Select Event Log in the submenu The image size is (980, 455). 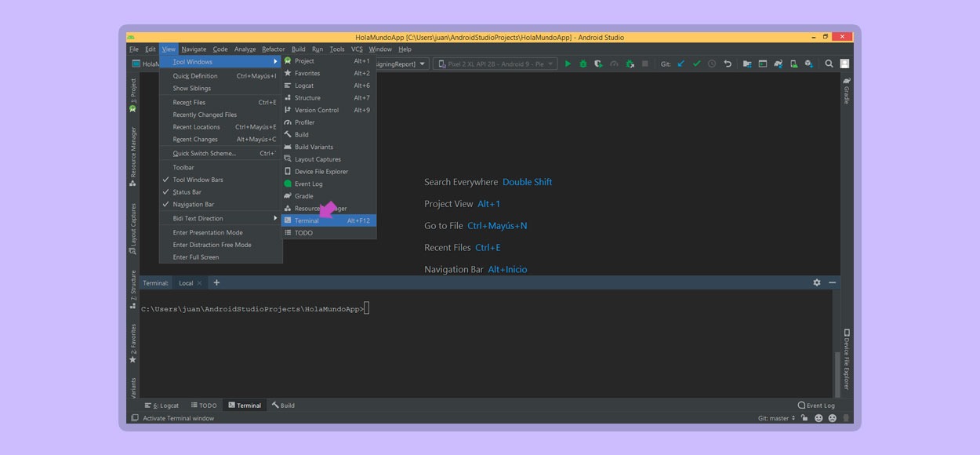click(x=329, y=184)
